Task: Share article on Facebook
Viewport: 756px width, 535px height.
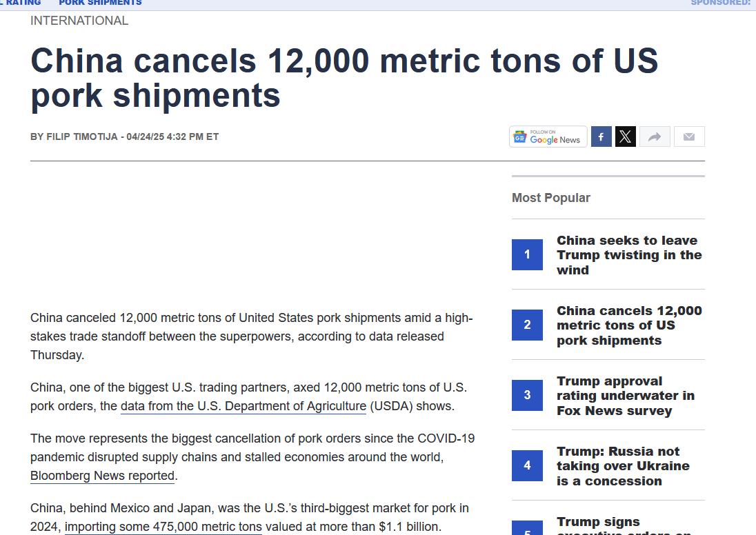Action: 601,137
